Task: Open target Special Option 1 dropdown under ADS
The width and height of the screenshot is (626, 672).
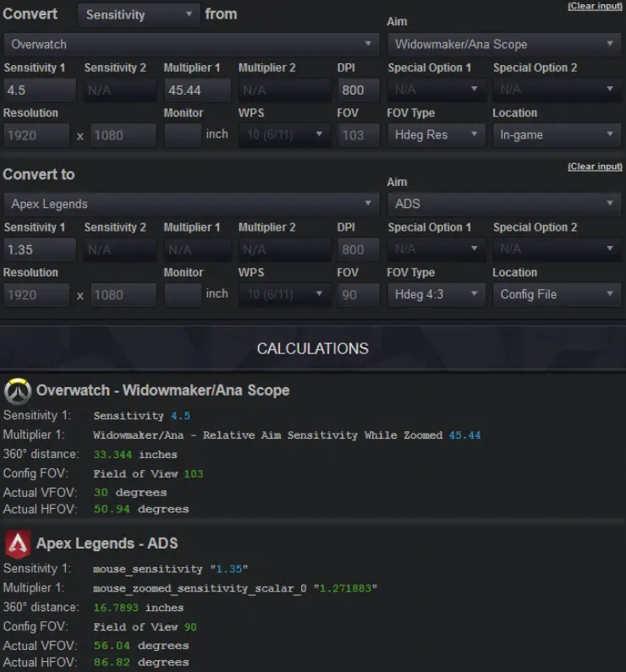Action: [x=437, y=249]
